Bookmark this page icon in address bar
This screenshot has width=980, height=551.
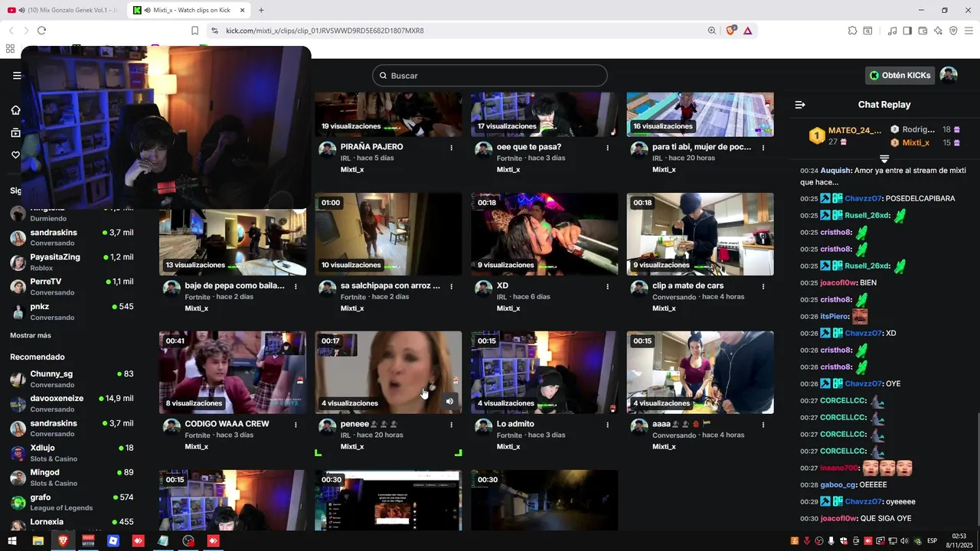[194, 31]
